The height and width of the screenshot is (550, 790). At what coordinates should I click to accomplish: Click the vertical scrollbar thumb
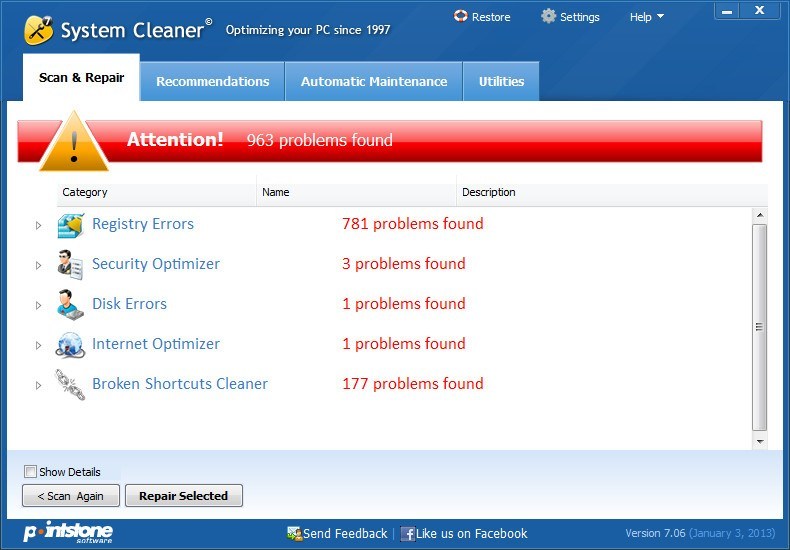(760, 327)
